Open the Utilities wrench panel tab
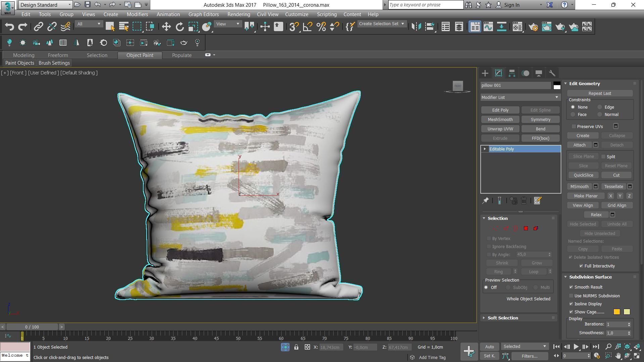 click(x=552, y=73)
